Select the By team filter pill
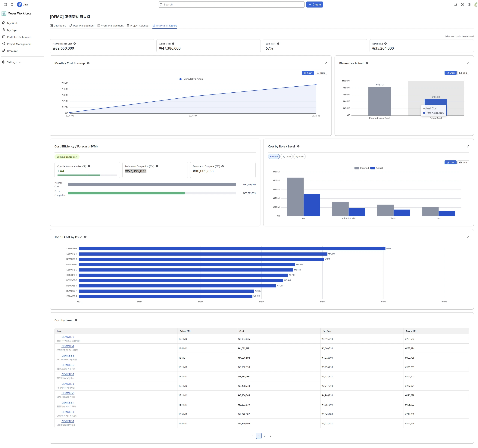478x448 pixels. pos(299,157)
